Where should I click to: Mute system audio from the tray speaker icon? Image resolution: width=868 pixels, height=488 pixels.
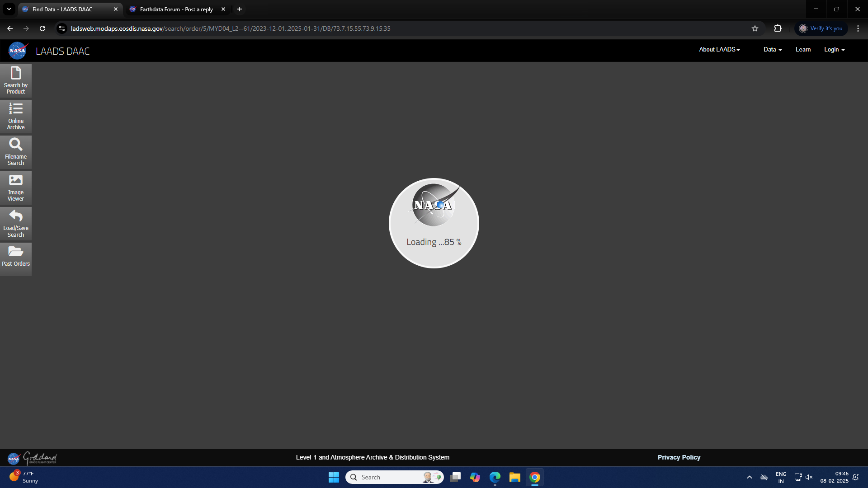pyautogui.click(x=809, y=477)
